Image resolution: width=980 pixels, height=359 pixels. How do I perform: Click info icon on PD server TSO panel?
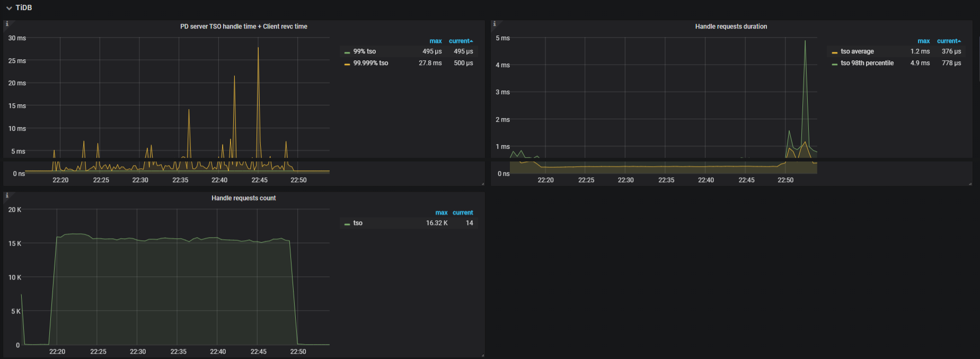coord(7,24)
